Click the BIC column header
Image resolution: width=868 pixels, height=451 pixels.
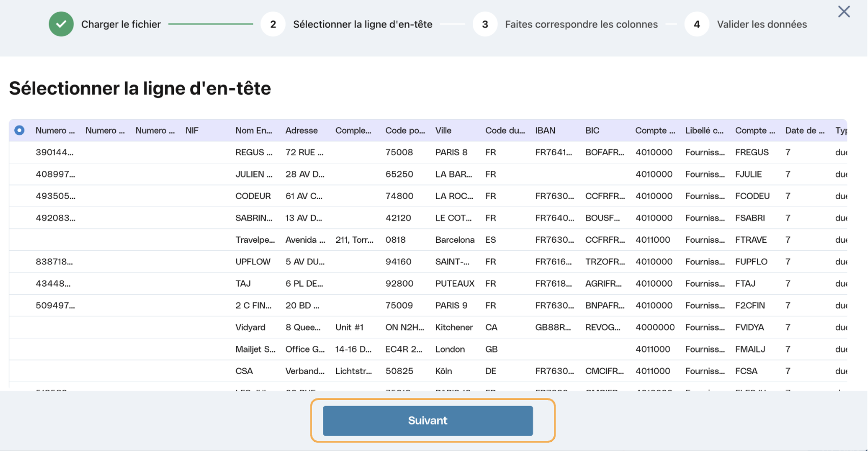click(x=592, y=130)
